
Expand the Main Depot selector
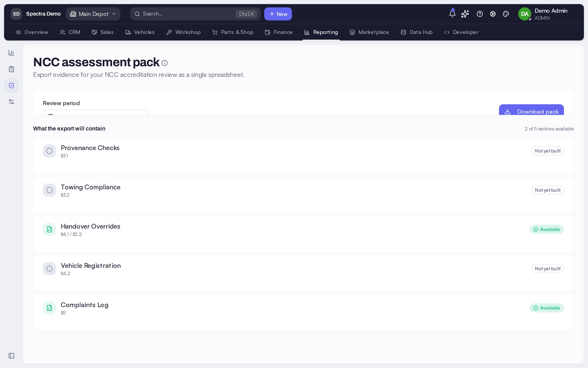tap(93, 14)
